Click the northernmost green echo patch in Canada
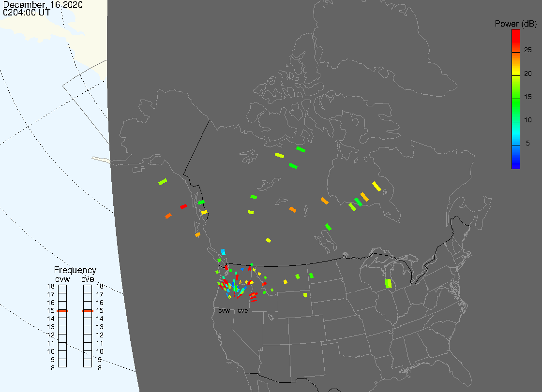Screen dimensions: 542x392 point(301,149)
